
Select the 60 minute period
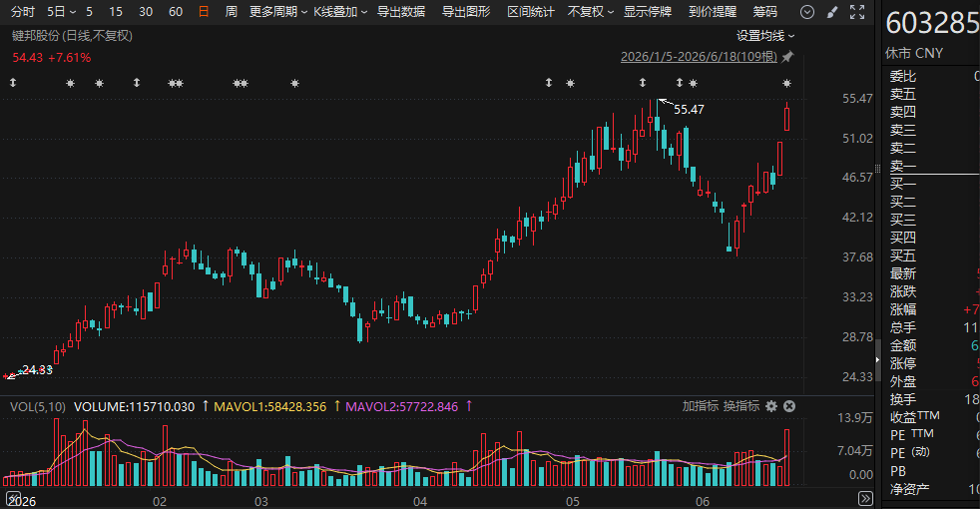point(176,12)
